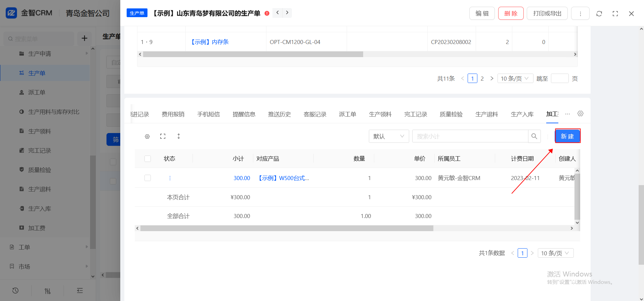The height and width of the screenshot is (301, 644).
Task: Tick the select-all checkbox in table header
Action: (x=147, y=159)
